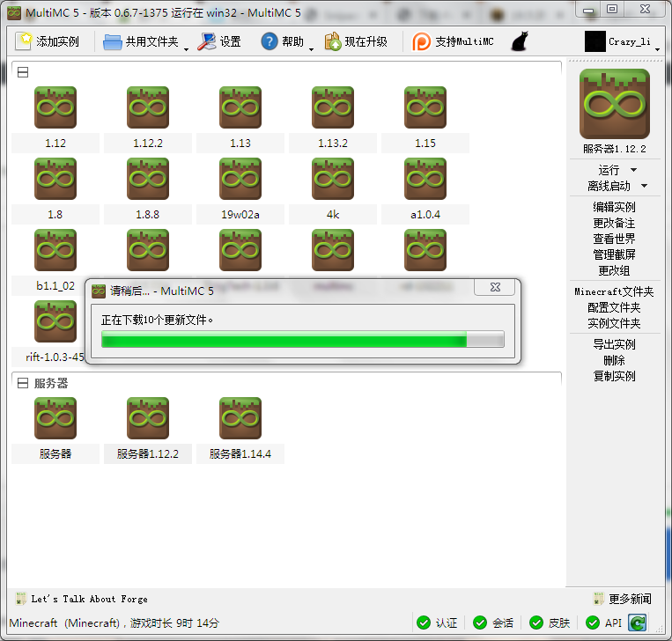The height and width of the screenshot is (641, 672).
Task: Select the 4k instance icon
Action: (x=333, y=179)
